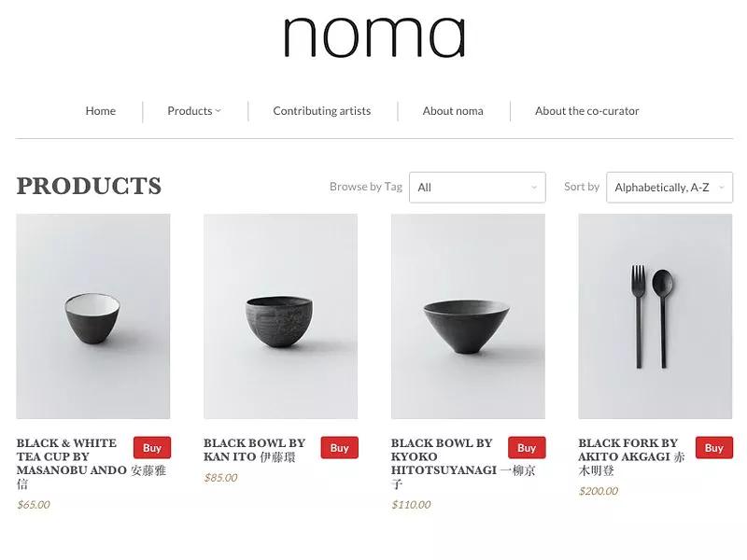Open the Contributing artists page
This screenshot has height=560, width=747.
[321, 111]
